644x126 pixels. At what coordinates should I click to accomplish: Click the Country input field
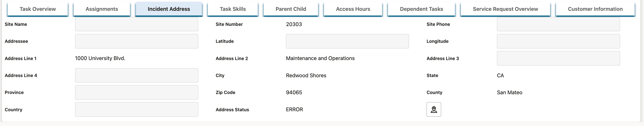click(x=136, y=109)
